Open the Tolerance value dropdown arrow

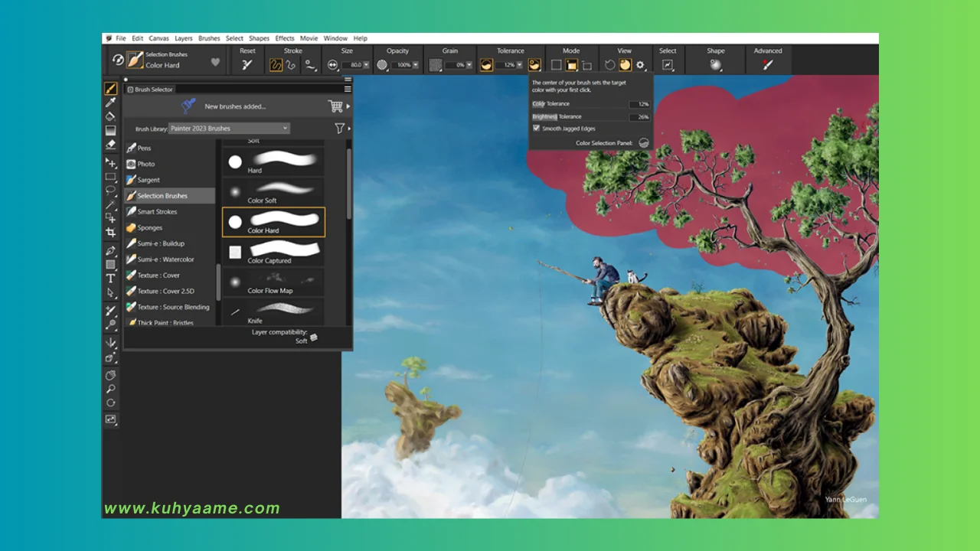(519, 66)
